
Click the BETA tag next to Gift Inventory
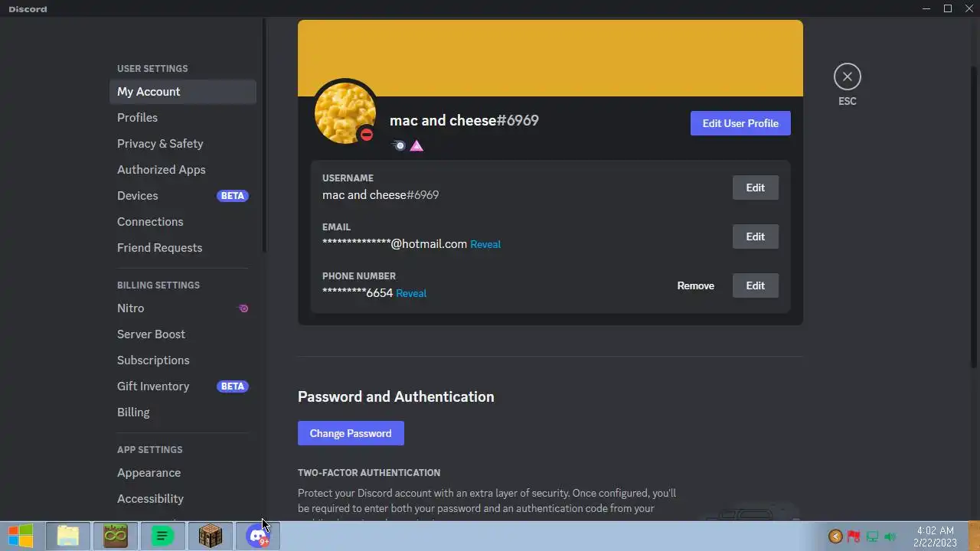233,386
